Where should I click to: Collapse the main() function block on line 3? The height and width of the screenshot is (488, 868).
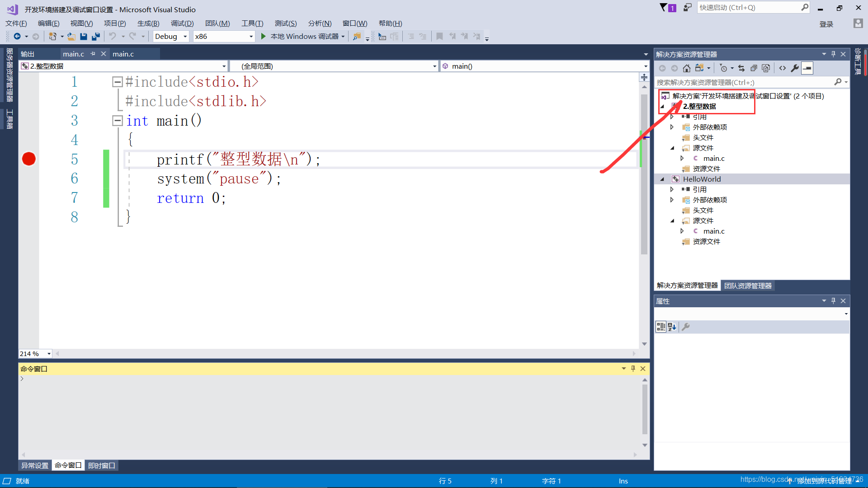tap(118, 121)
